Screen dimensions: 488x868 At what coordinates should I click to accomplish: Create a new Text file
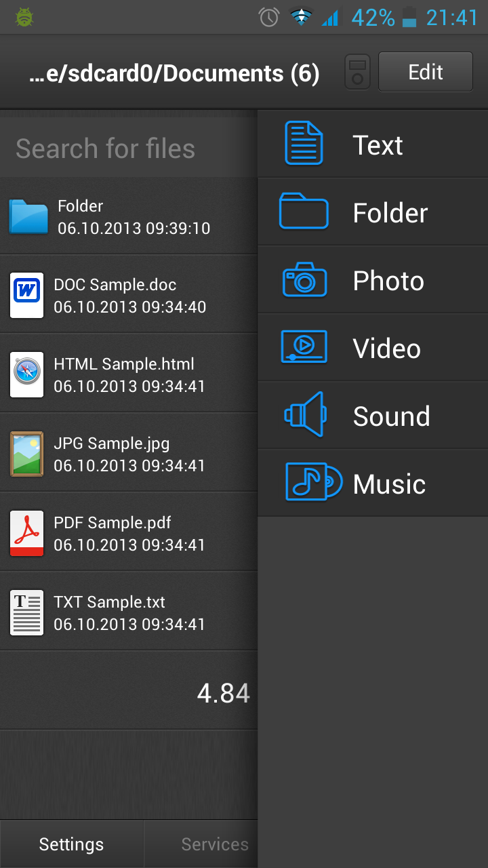(x=373, y=144)
